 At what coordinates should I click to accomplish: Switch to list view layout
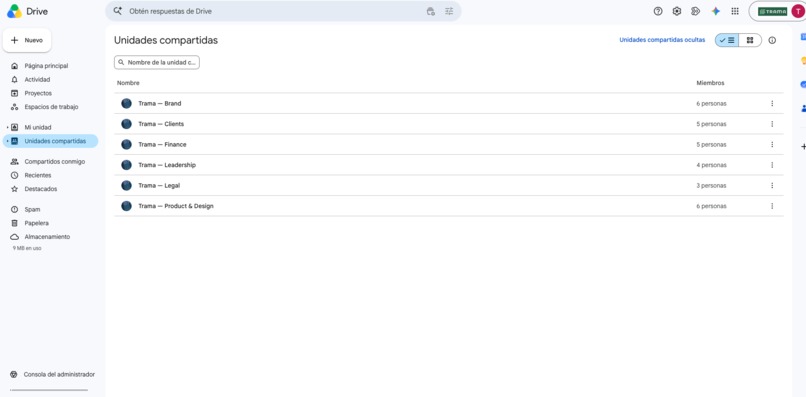727,40
